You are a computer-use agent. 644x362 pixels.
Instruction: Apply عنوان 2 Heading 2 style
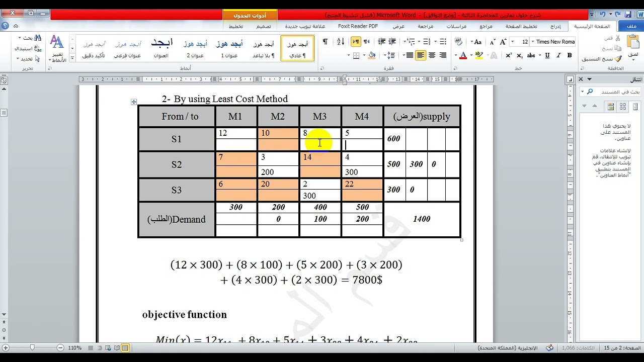tap(195, 48)
